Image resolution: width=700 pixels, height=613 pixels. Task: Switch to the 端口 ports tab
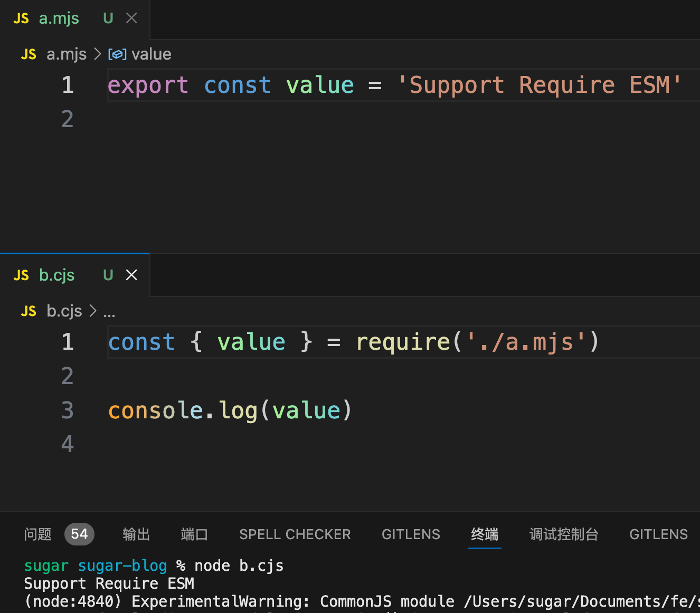(x=194, y=534)
